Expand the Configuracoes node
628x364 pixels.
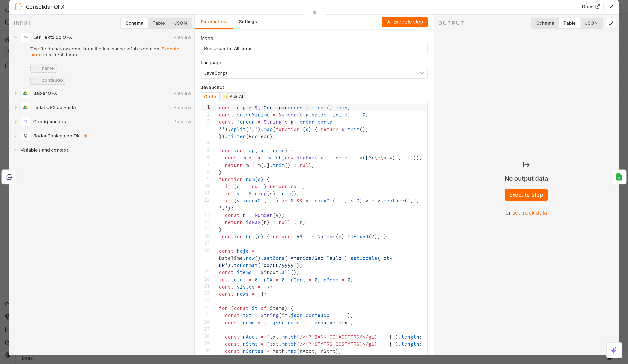(16, 122)
